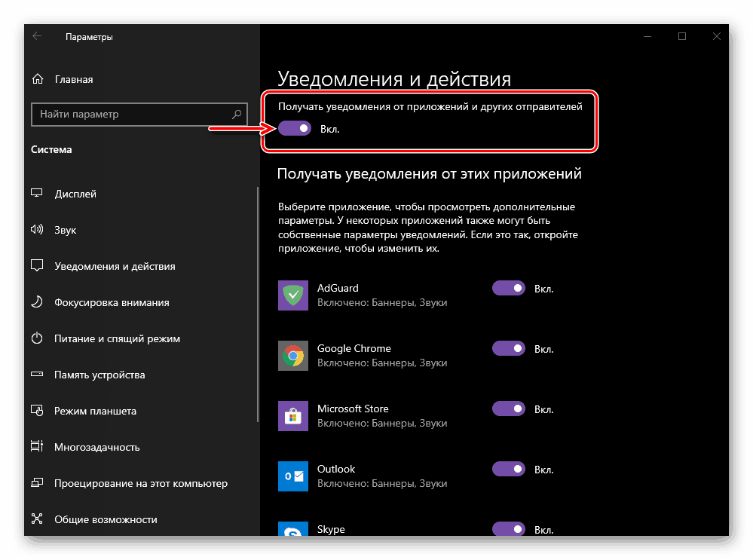
Task: Toggle Skype notifications switch
Action: 509,529
